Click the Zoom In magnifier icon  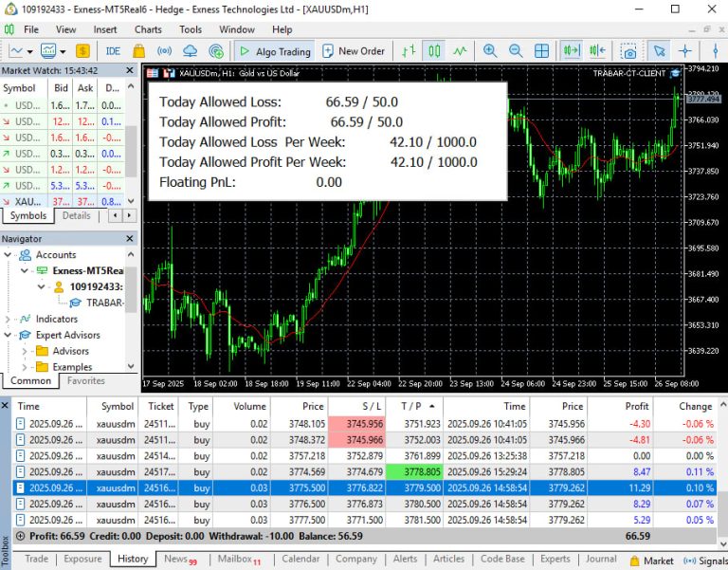tap(490, 51)
